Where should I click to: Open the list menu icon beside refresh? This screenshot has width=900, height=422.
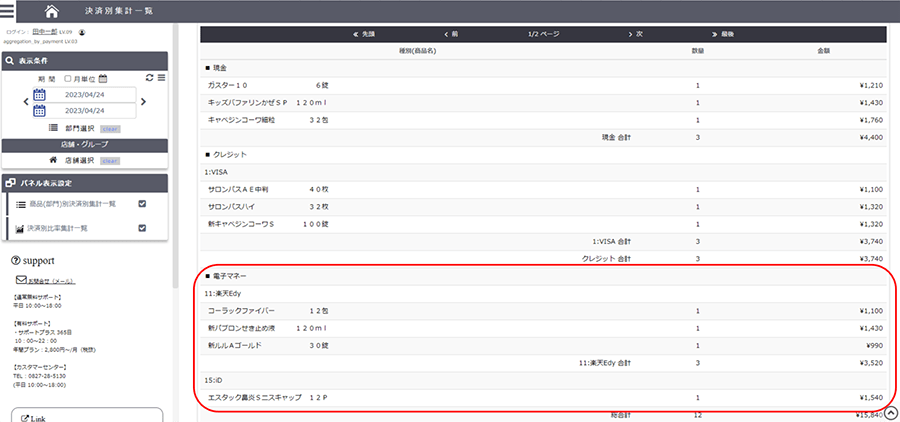click(x=161, y=78)
